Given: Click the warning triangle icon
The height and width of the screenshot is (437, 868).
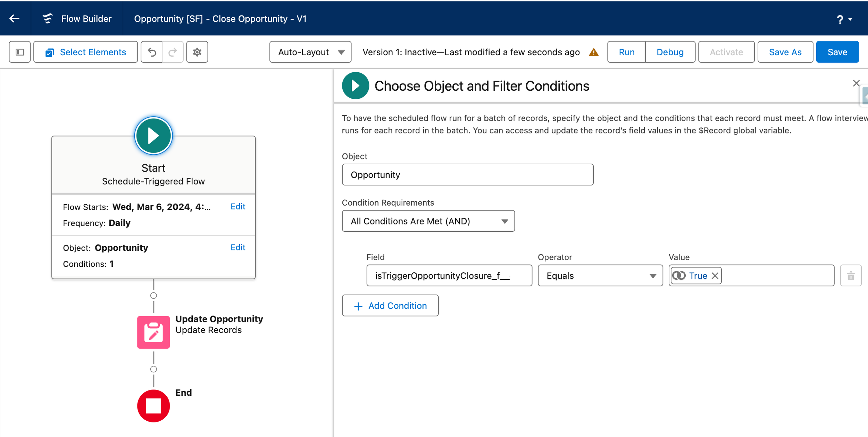Looking at the screenshot, I should 594,52.
